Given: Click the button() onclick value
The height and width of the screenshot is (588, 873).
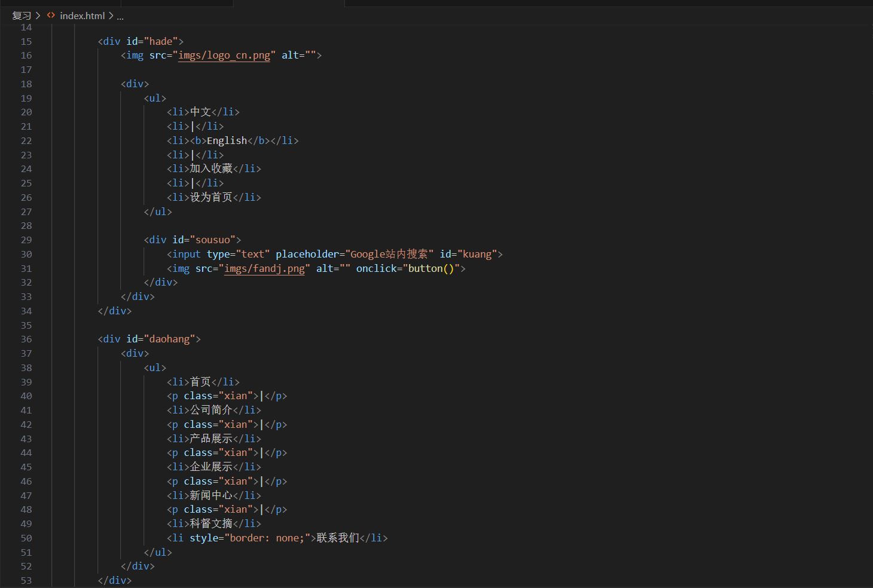Looking at the screenshot, I should [x=431, y=269].
